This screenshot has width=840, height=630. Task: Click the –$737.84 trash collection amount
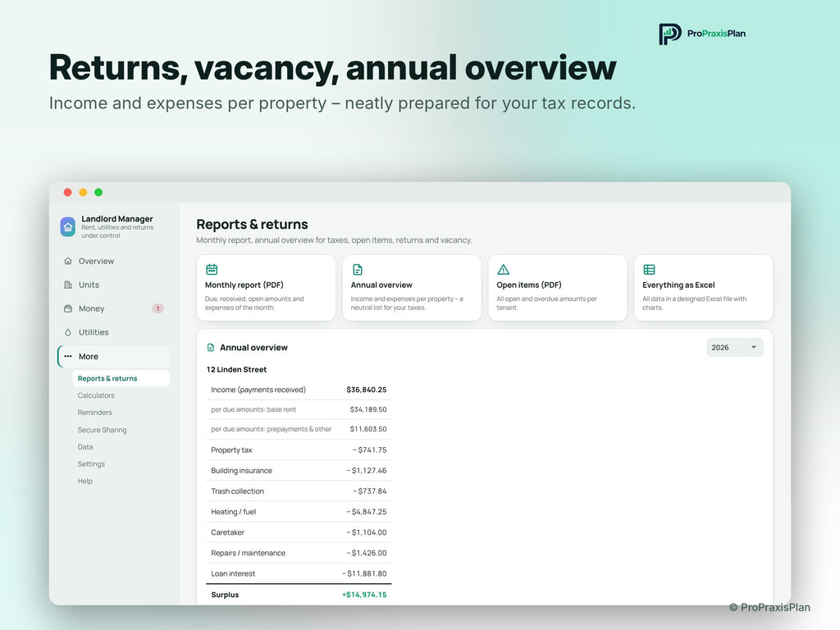click(x=370, y=491)
